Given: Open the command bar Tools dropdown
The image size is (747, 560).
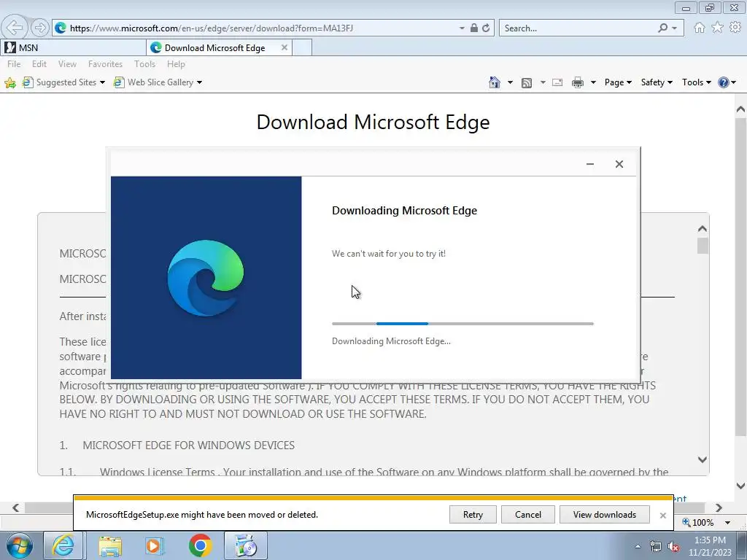Looking at the screenshot, I should point(696,82).
